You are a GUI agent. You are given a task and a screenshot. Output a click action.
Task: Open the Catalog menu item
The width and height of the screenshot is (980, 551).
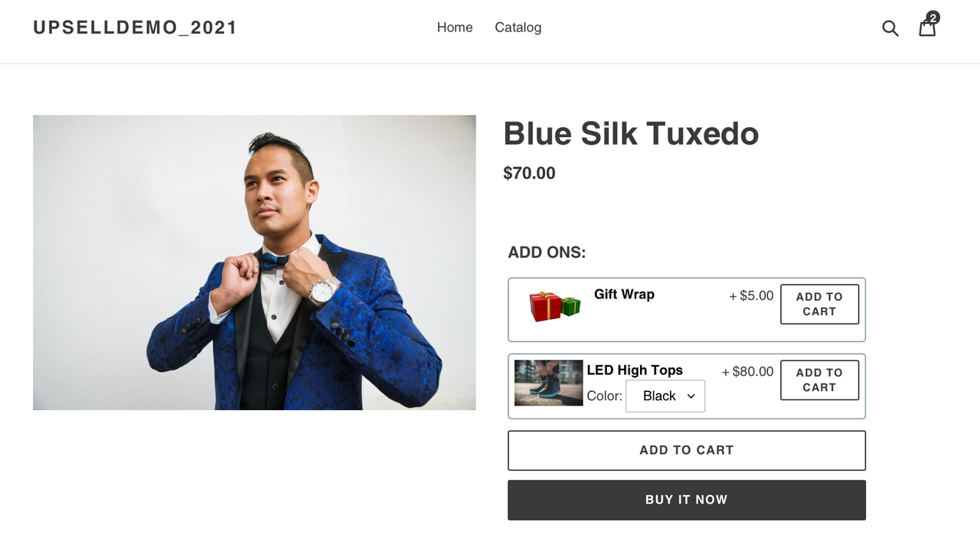tap(518, 28)
